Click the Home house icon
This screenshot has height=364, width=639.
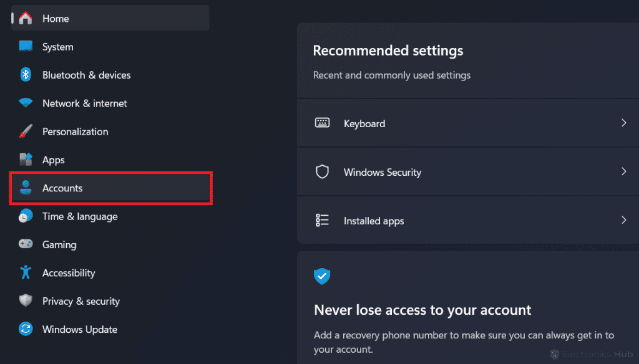pyautogui.click(x=26, y=18)
